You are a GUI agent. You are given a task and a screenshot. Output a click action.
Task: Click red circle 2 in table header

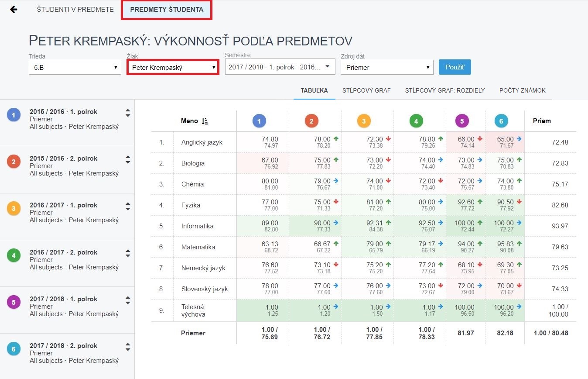point(311,121)
